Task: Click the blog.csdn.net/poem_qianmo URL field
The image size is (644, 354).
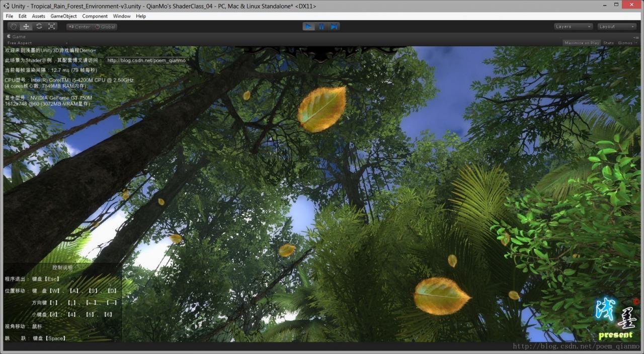Action: coord(146,60)
